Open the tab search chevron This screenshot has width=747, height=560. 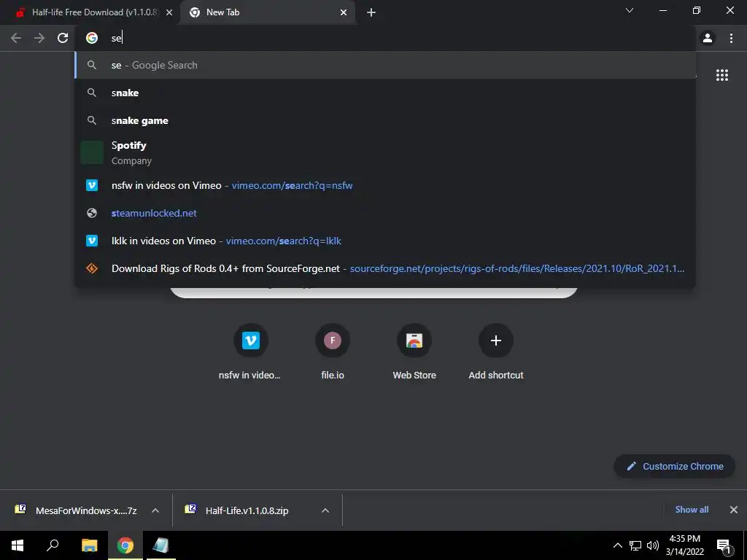630,10
